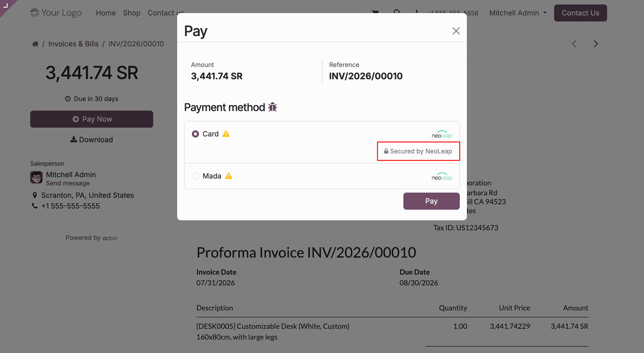The image size is (644, 353).
Task: Close the Pay dialog with the X
Action: click(x=456, y=31)
